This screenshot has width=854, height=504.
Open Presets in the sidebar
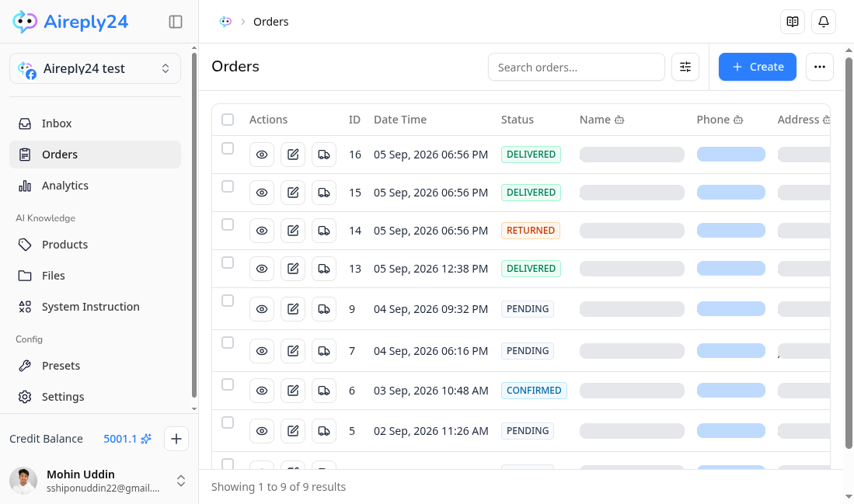coord(95,366)
